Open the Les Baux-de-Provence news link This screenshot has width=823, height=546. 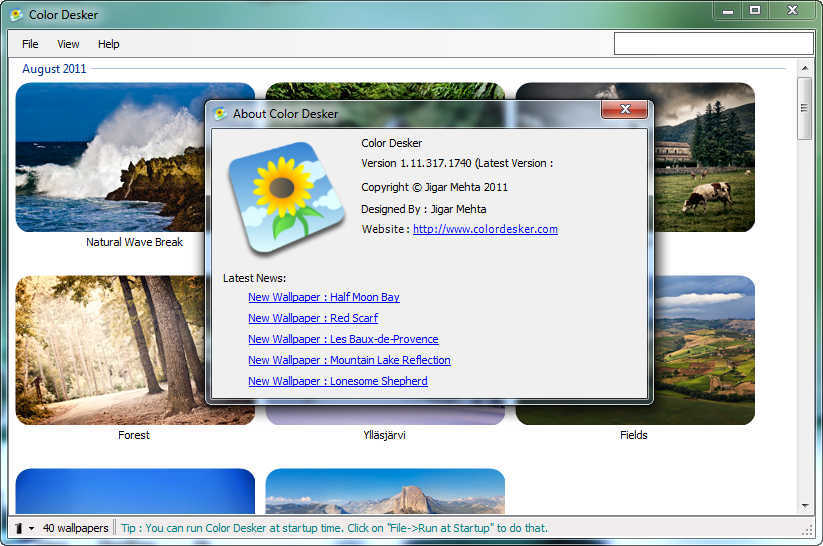[343, 339]
